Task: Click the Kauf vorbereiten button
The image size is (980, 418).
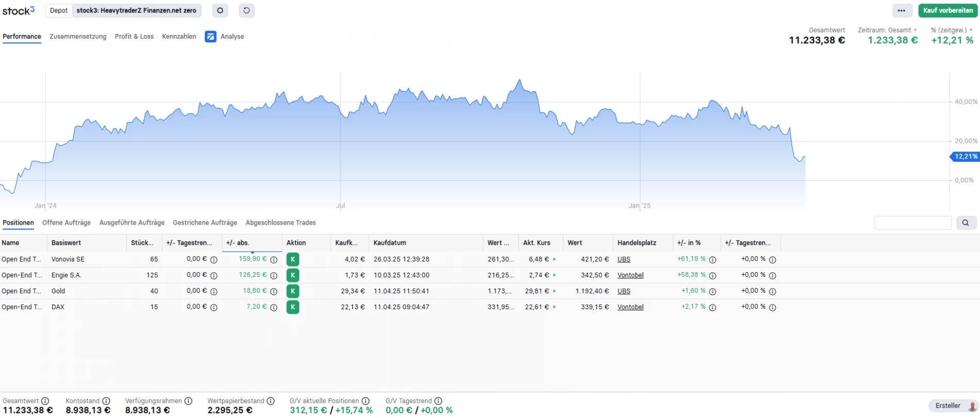Action: coord(948,10)
